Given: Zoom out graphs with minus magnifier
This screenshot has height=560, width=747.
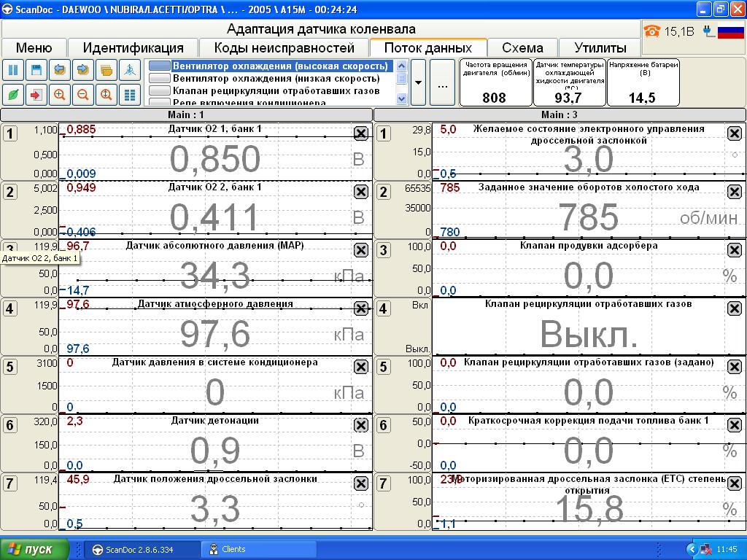Looking at the screenshot, I should [83, 95].
